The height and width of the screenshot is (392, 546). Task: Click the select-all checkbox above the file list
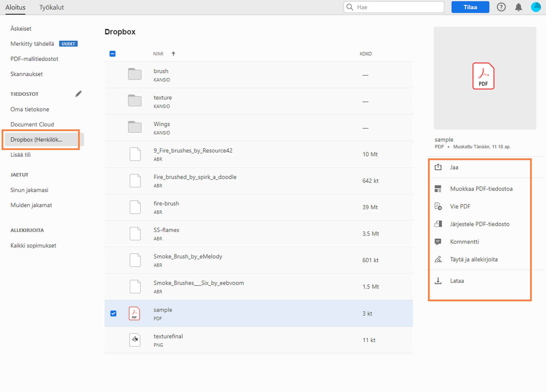(113, 54)
